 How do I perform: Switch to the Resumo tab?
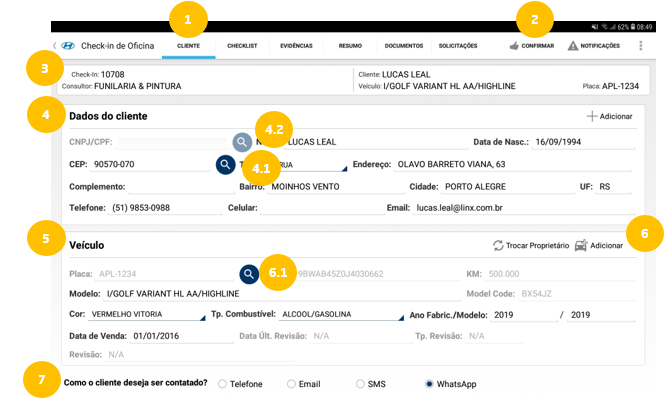[350, 46]
